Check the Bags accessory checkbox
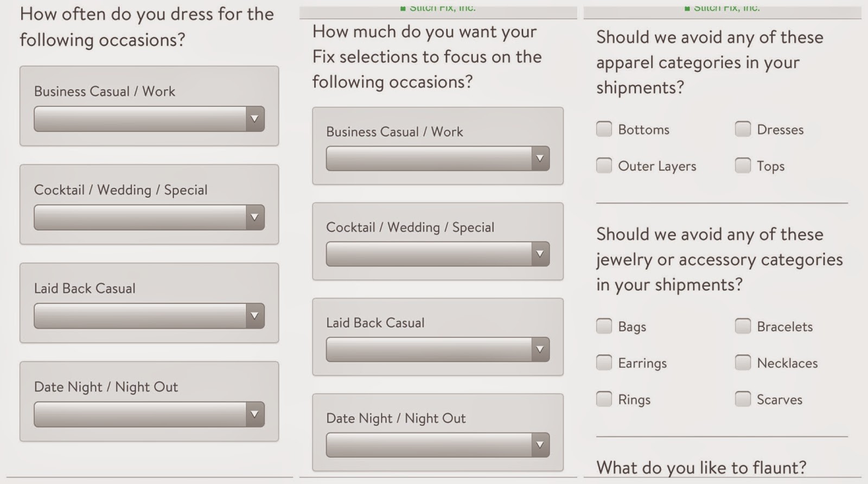868x484 pixels. (604, 326)
